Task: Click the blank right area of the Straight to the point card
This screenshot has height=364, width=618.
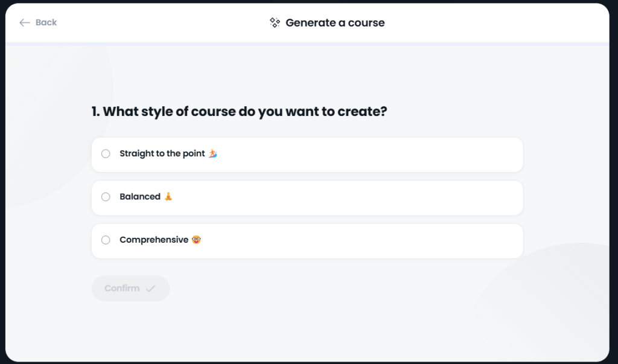Action: click(x=371, y=155)
